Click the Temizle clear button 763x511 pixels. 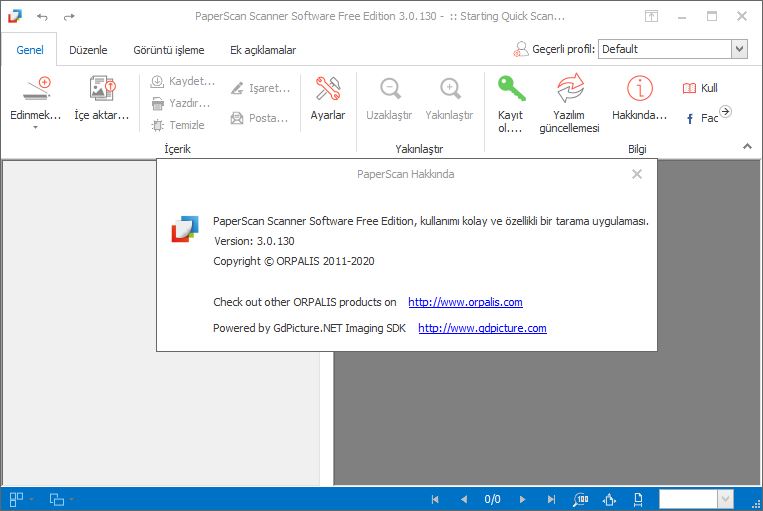(178, 125)
